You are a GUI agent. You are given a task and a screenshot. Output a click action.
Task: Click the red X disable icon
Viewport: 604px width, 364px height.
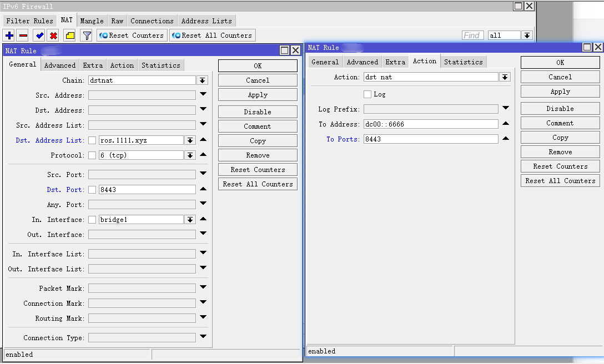coord(53,36)
